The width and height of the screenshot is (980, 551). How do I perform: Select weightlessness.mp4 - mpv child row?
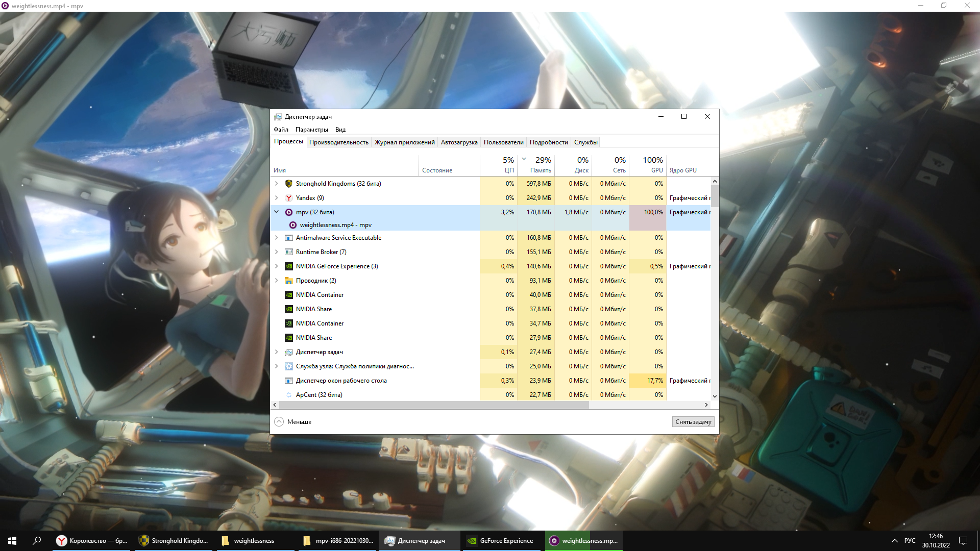pos(335,225)
